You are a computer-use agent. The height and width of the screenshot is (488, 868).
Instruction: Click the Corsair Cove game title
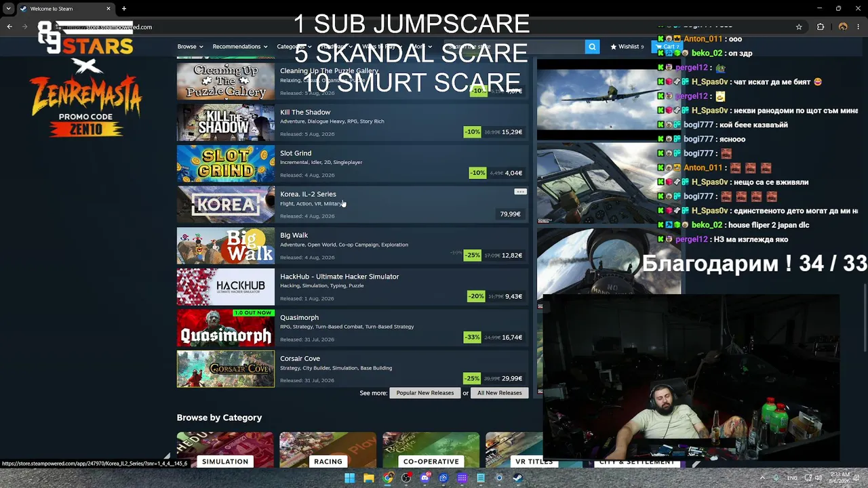(300, 359)
